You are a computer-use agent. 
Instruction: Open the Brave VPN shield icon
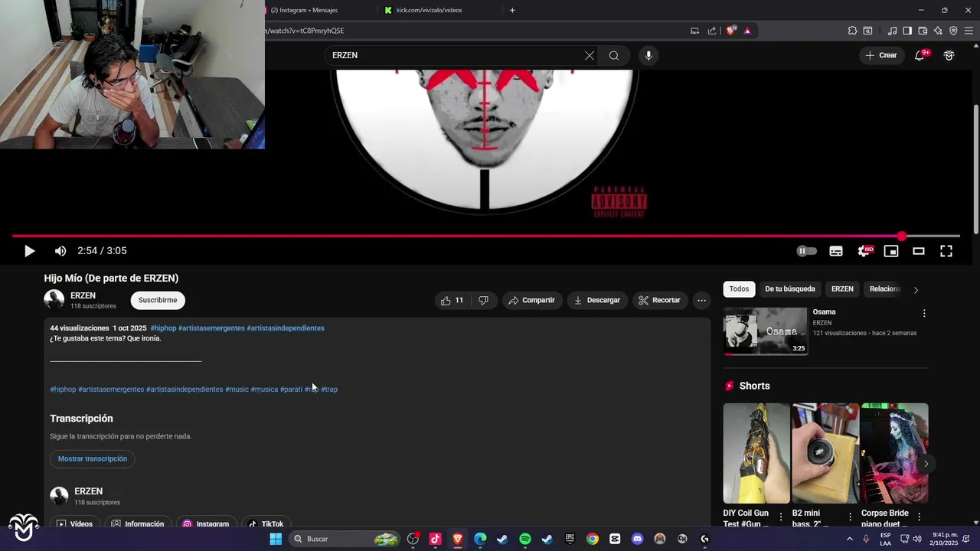tap(953, 31)
